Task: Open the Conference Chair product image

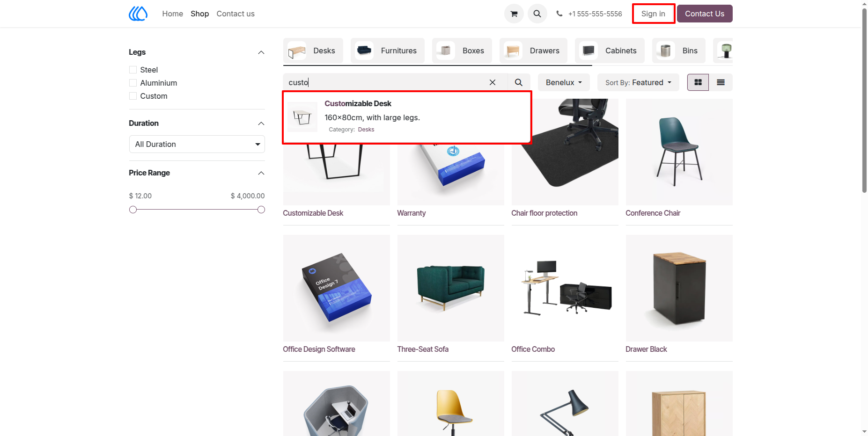Action: [x=679, y=152]
